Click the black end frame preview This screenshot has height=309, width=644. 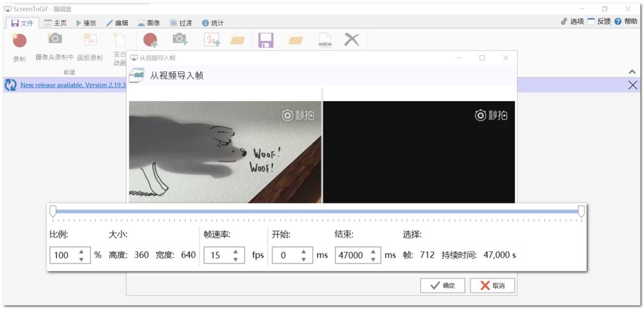click(419, 152)
